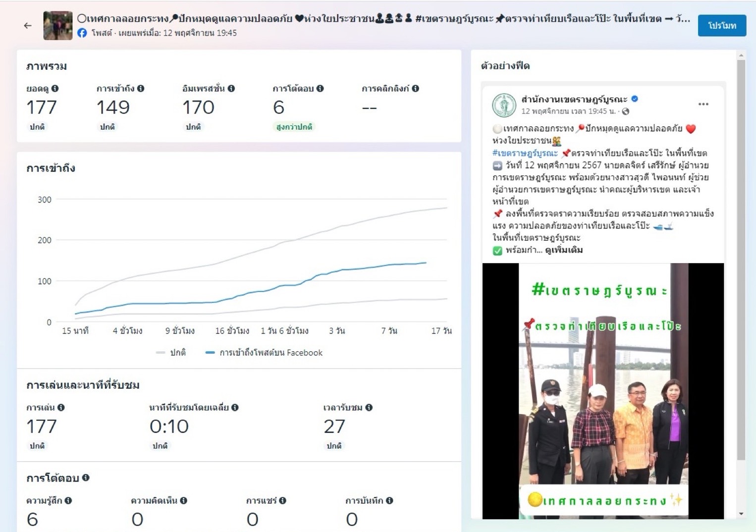Click info icon beside การเข้าถึง metric

(141, 89)
